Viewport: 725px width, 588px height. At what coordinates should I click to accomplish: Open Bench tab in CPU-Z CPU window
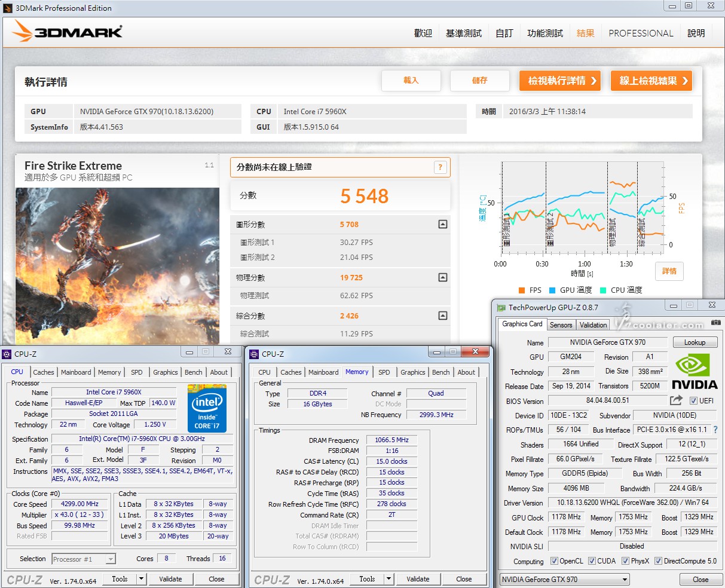(x=194, y=372)
